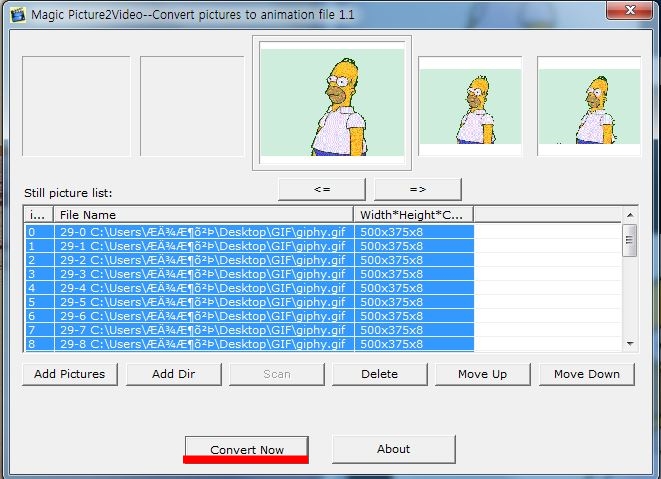Click the Magic Picture2Video title bar icon

pos(14,14)
